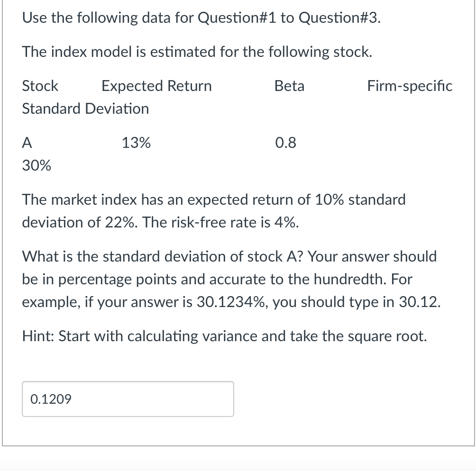Click the "Standard Deviation" header text

[85, 109]
